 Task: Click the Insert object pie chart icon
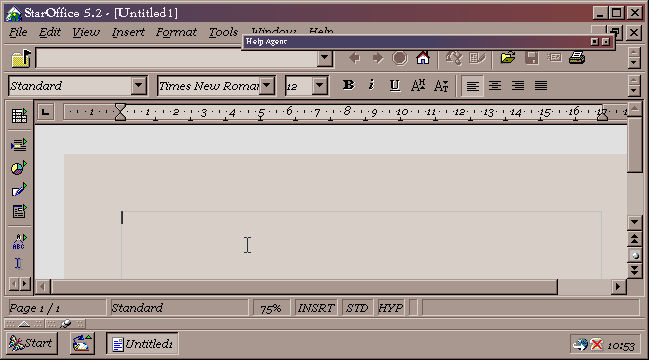(19, 168)
